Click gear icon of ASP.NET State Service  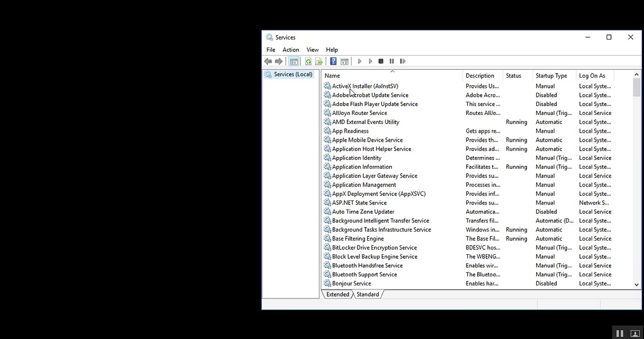point(327,203)
